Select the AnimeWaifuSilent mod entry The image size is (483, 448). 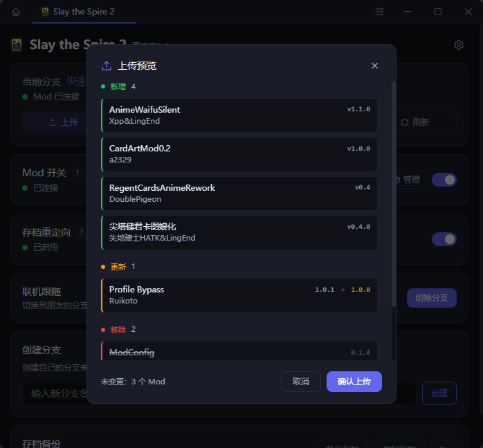tap(239, 115)
